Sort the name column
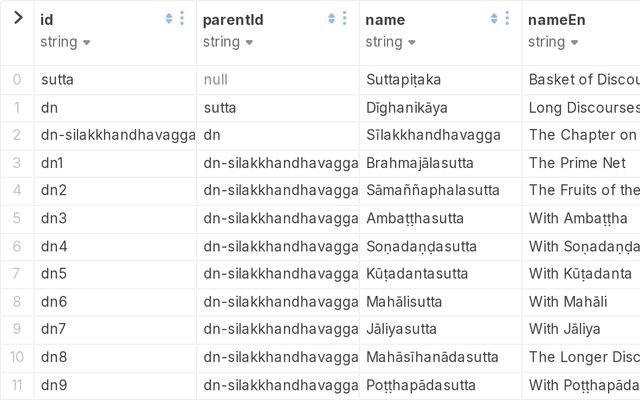 [494, 18]
